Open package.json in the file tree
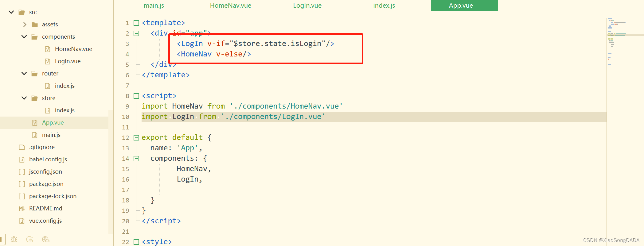644x246 pixels. click(x=46, y=184)
